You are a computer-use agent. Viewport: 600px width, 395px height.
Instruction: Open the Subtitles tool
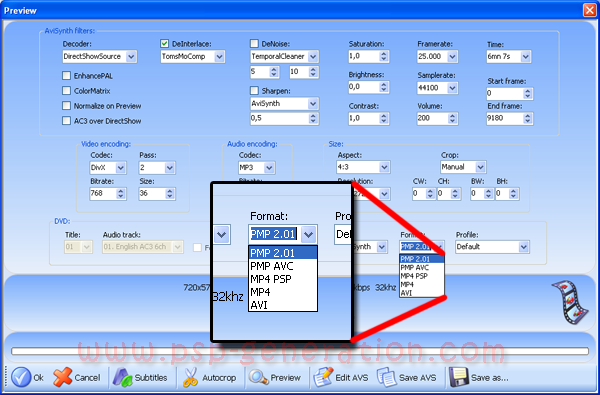pos(140,378)
